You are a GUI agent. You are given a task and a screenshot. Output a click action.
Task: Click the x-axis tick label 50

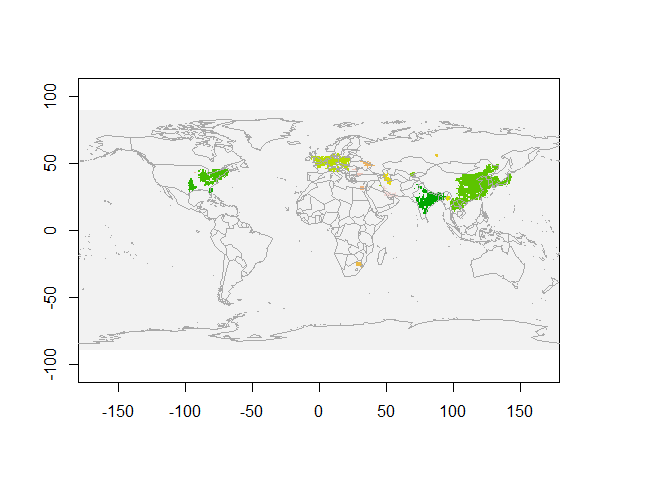point(386,411)
